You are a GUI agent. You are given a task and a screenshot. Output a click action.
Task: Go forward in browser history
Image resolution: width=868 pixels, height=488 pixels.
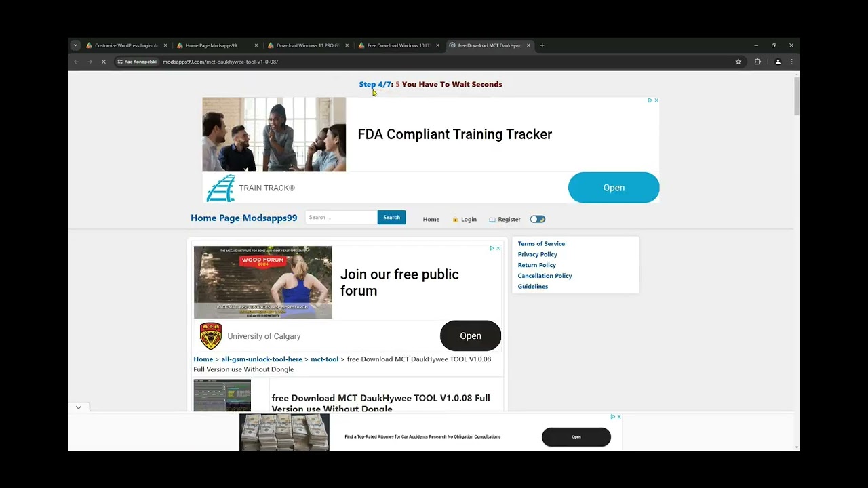[90, 62]
